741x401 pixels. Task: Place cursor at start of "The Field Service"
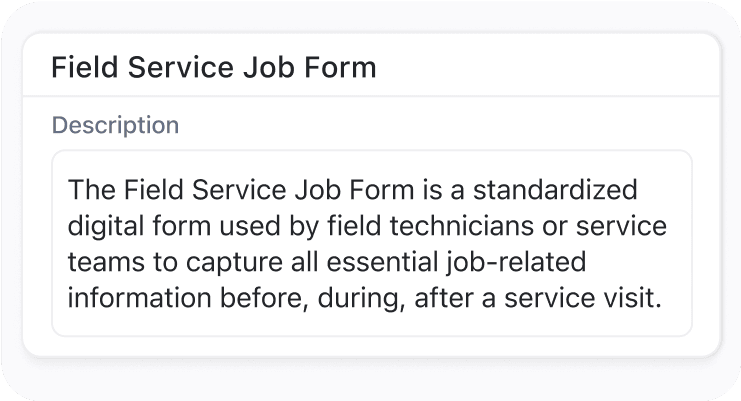pyautogui.click(x=69, y=190)
